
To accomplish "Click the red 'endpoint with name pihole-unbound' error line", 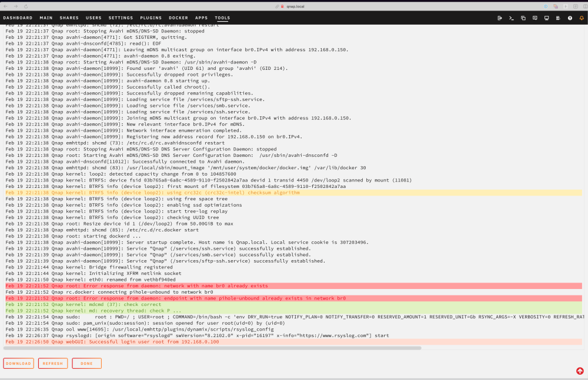I will pos(293,298).
